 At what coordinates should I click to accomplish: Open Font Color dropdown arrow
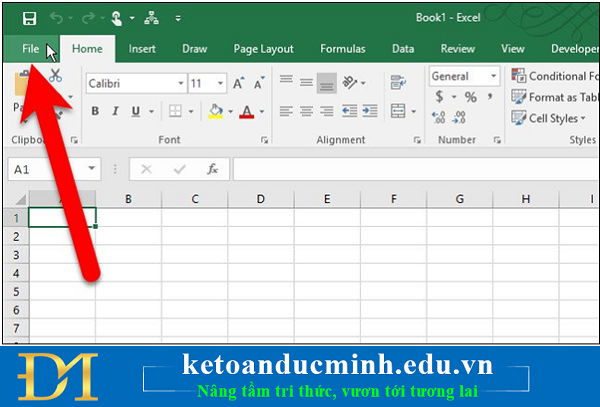coord(262,112)
